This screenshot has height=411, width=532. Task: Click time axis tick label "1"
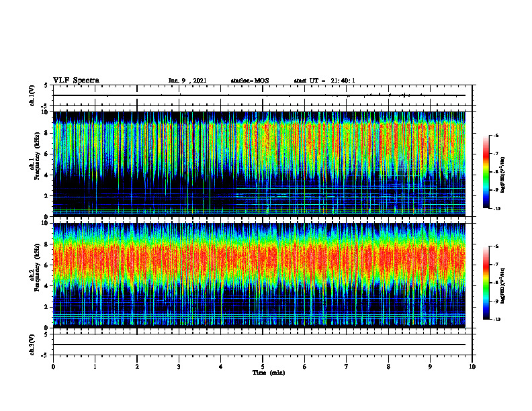click(95, 367)
